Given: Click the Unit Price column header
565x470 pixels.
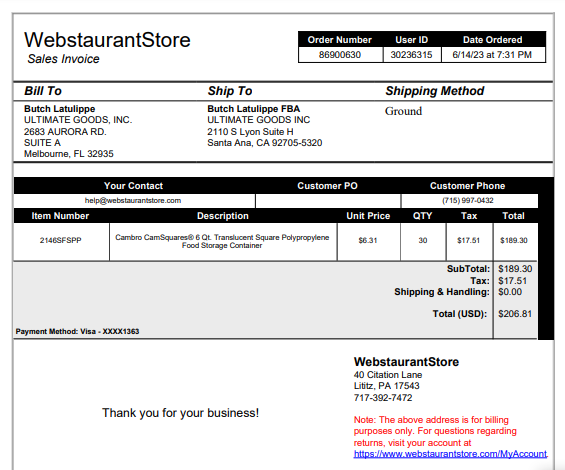Looking at the screenshot, I should click(x=368, y=216).
